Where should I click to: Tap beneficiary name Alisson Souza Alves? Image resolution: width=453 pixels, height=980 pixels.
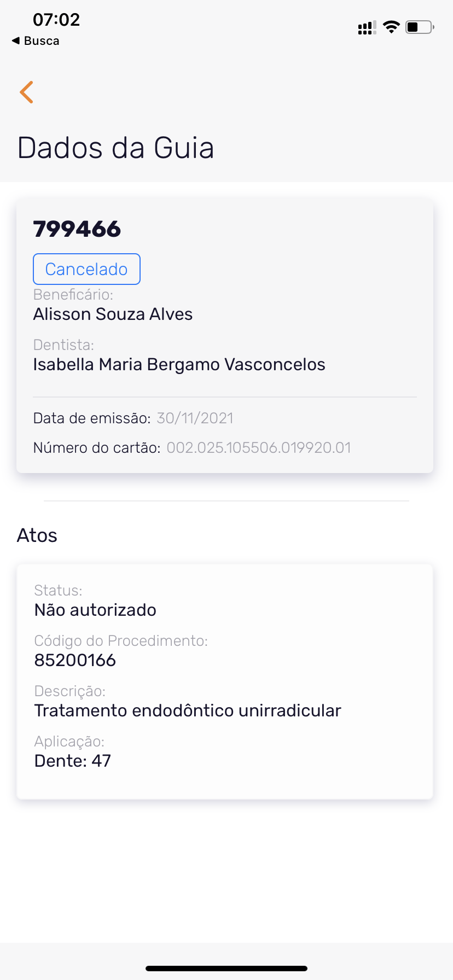113,314
